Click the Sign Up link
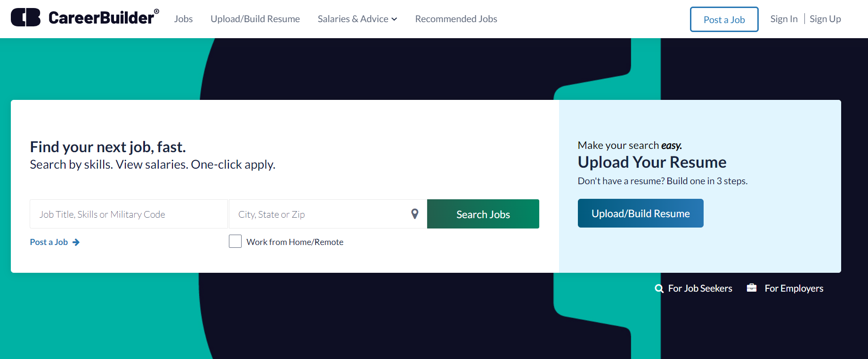 coord(825,19)
